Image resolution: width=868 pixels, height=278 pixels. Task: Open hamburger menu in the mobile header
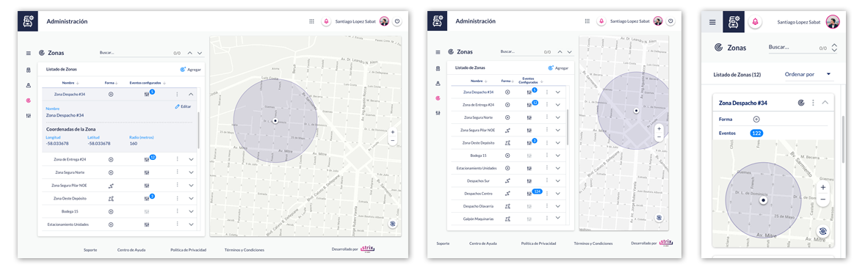pos(712,22)
